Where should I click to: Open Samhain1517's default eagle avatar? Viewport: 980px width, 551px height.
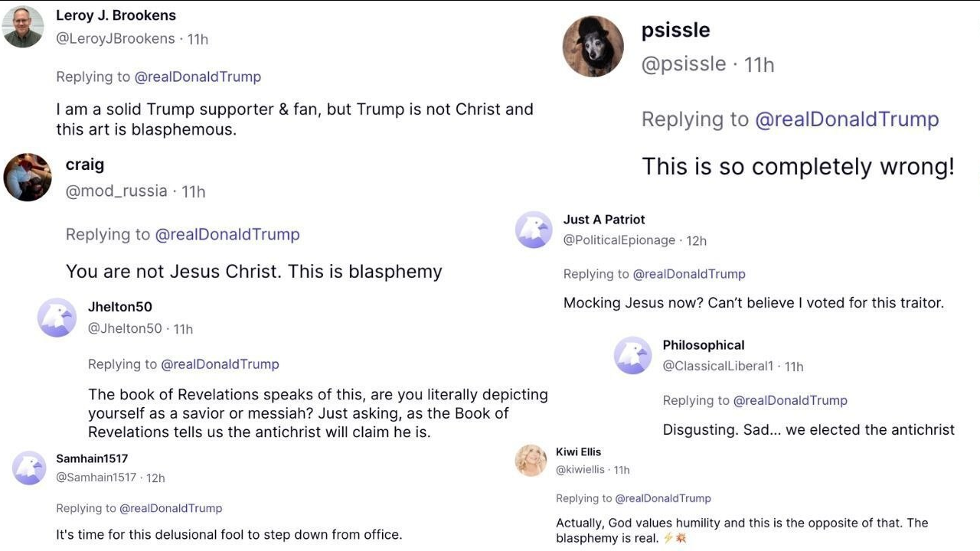pyautogui.click(x=30, y=468)
